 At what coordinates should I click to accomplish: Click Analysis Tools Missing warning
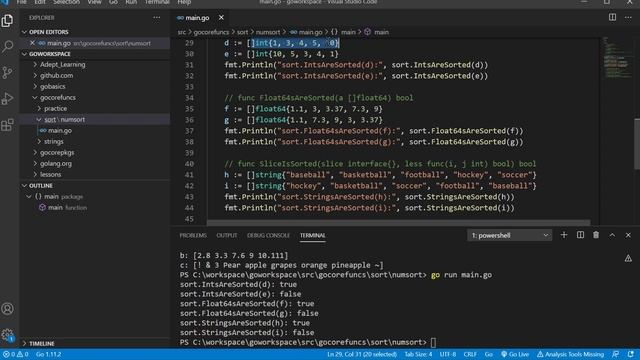pyautogui.click(x=570, y=354)
